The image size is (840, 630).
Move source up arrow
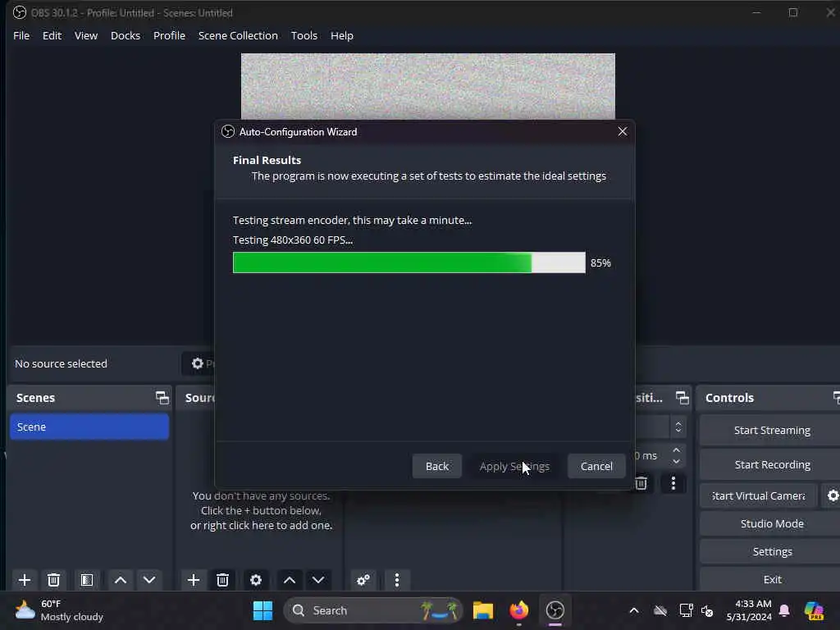pos(290,580)
